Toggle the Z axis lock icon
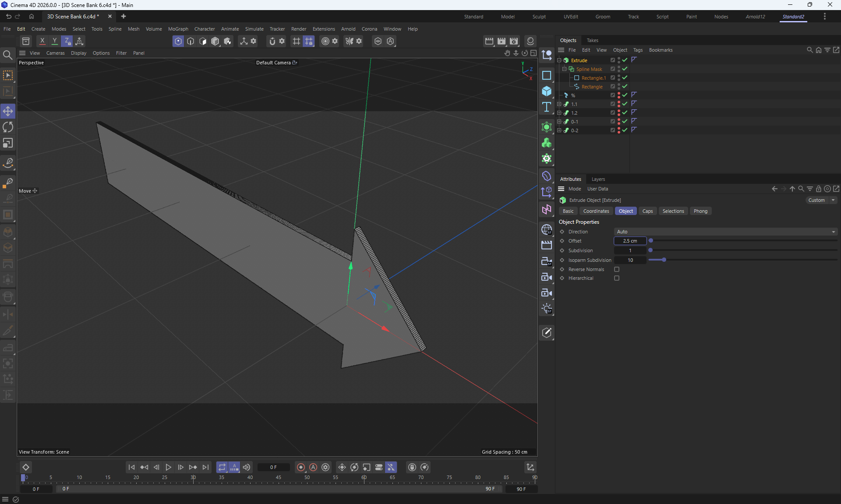This screenshot has width=841, height=504. pyautogui.click(x=67, y=41)
